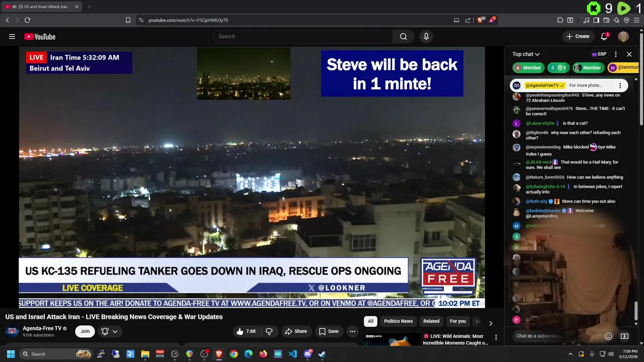Open Visual Studio Code from taskbar
Screen dimensions: 644x362
pyautogui.click(x=293, y=354)
